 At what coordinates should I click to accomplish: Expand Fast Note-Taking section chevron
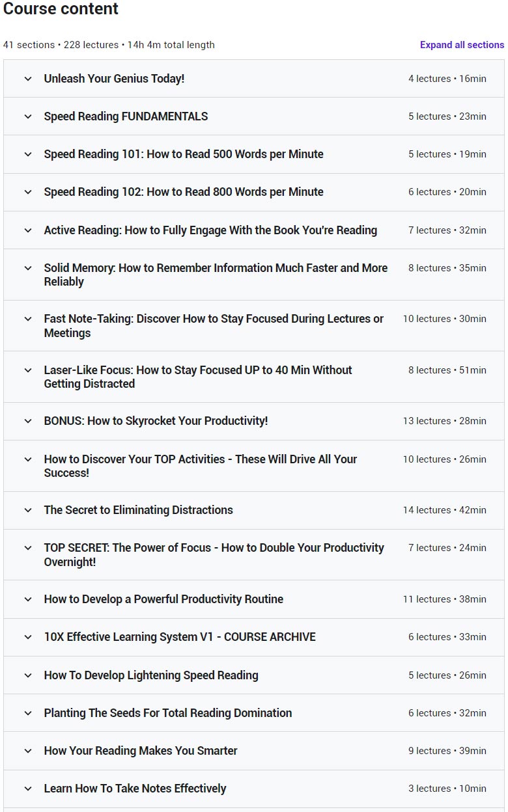tap(28, 319)
